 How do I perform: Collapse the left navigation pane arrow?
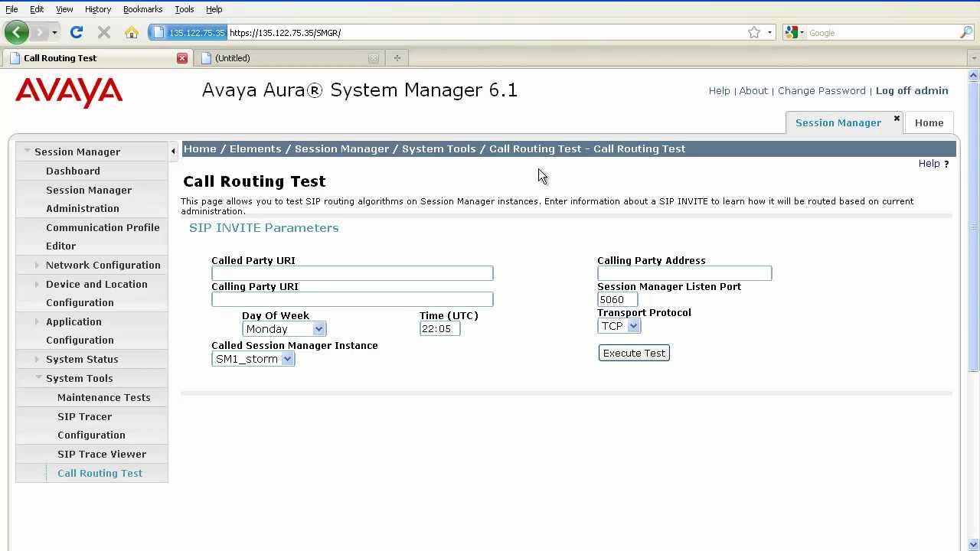(x=173, y=152)
